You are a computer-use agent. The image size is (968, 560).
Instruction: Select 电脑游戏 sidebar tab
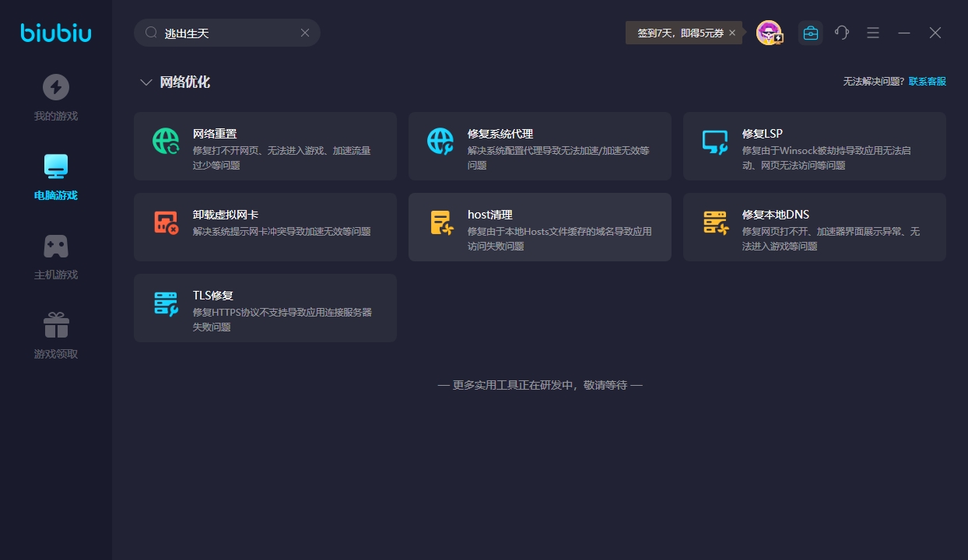click(56, 177)
